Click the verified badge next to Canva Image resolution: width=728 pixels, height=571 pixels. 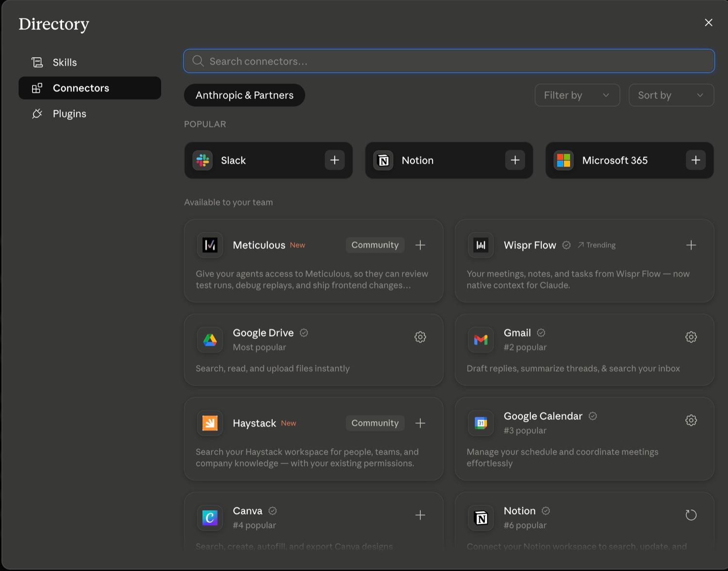(273, 510)
